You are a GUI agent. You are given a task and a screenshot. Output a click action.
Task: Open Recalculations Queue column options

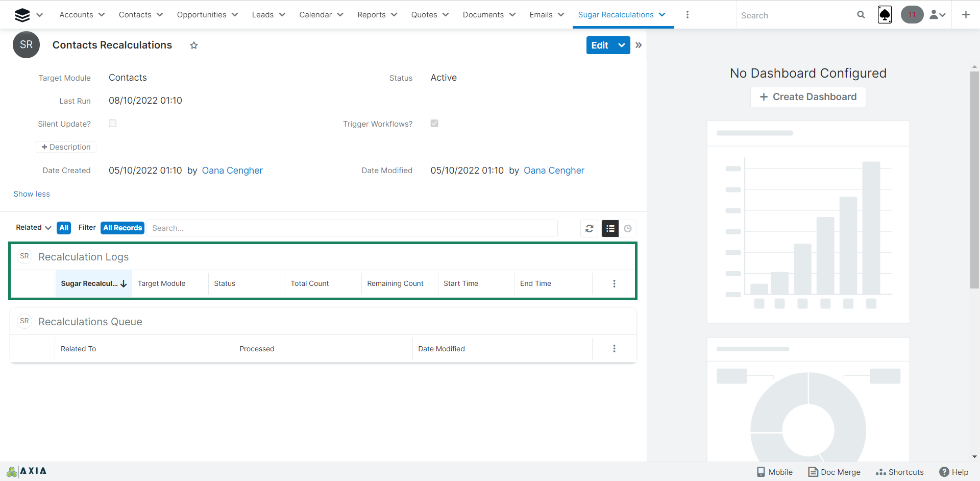pyautogui.click(x=614, y=349)
